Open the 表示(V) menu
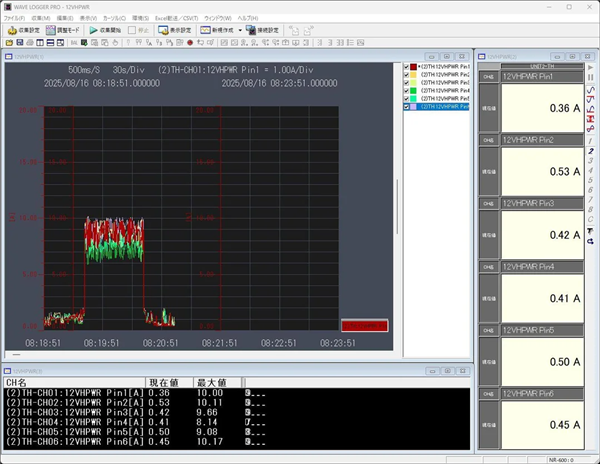Screen dimensions: 600x464 [87, 19]
